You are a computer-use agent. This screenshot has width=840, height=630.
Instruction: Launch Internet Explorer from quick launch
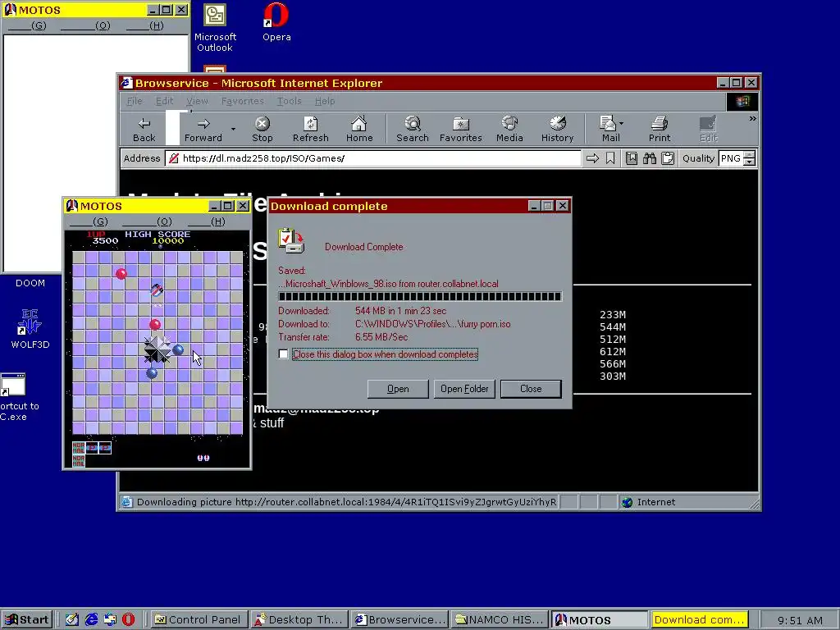[91, 620]
